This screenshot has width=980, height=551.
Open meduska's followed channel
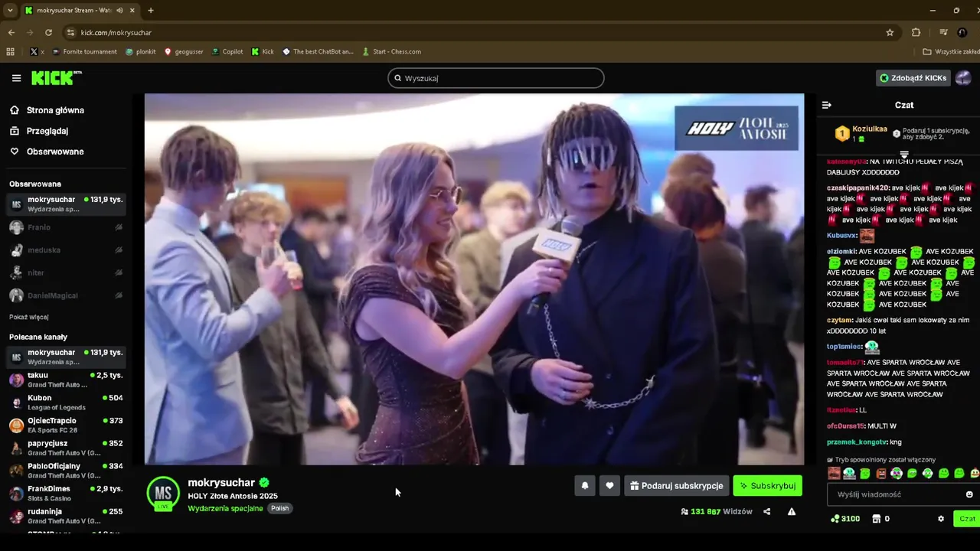(x=66, y=250)
